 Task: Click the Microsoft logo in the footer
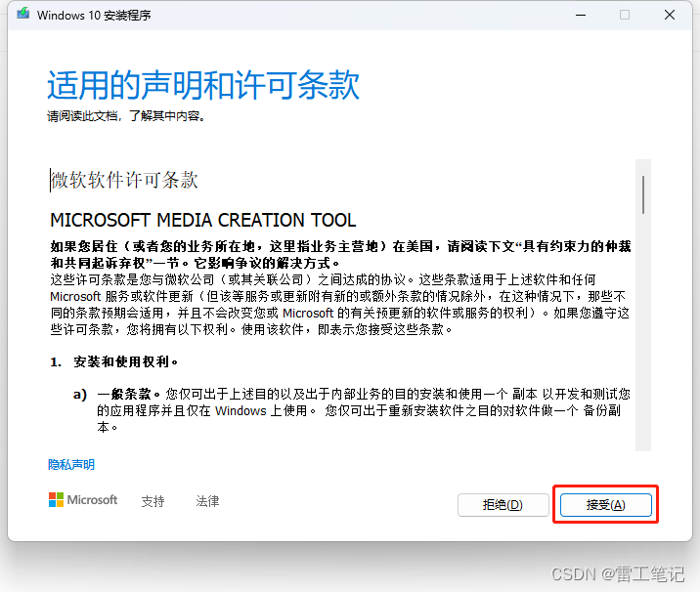coord(83,500)
